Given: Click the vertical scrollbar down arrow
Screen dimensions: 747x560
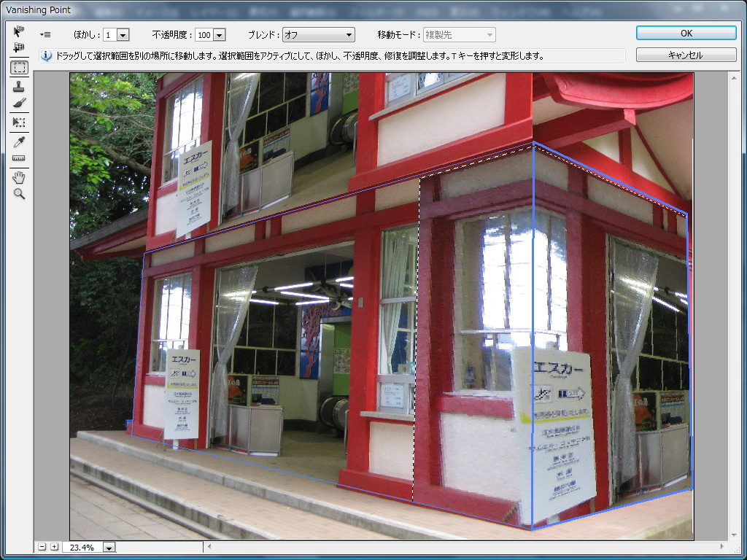Looking at the screenshot, I should (x=732, y=536).
